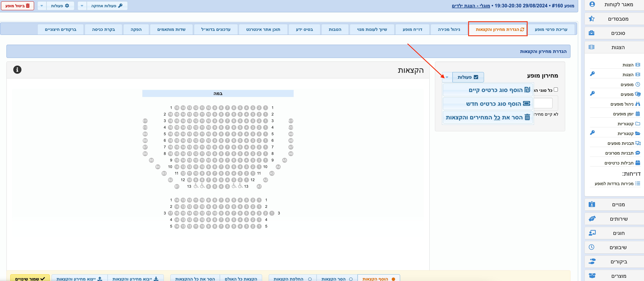Open the תוכן אתר אינטרנט tab
This screenshot has height=281, width=644.
click(x=263, y=29)
